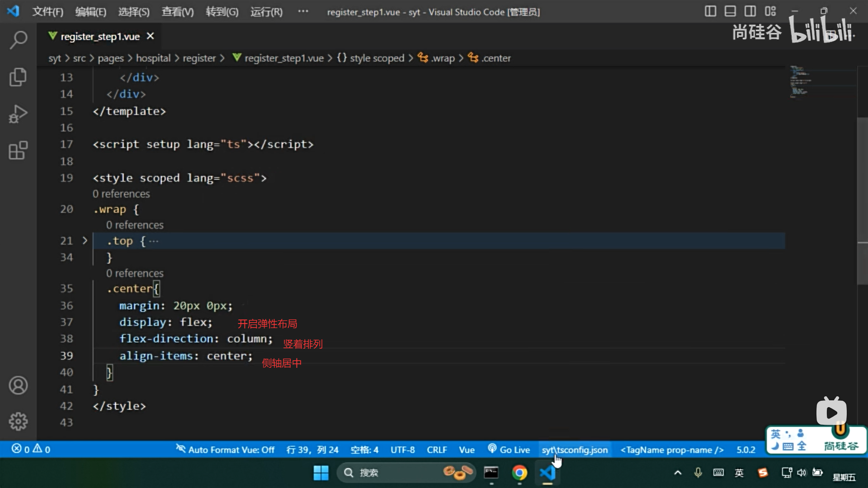Screen dimensions: 868x488
Task: Toggle the Primary Side Bar layout button
Action: [x=710, y=11]
